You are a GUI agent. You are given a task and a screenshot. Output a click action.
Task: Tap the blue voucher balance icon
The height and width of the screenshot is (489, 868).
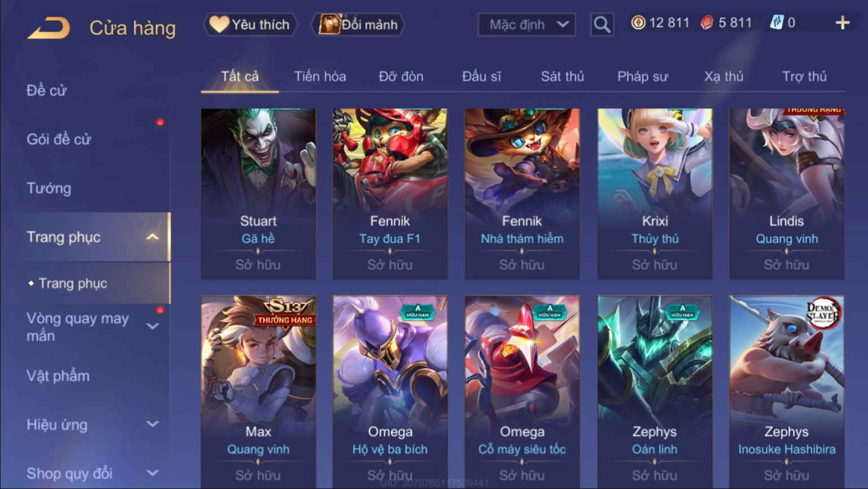[777, 23]
